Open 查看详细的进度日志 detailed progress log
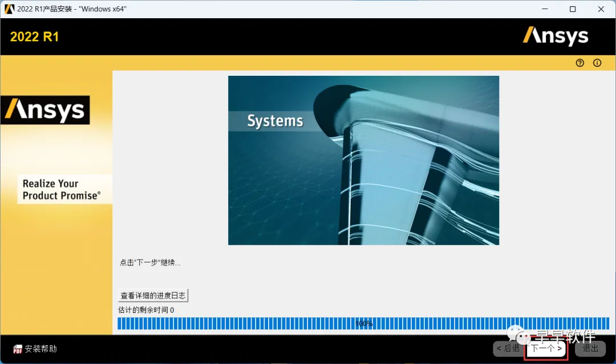Image resolution: width=616 pixels, height=364 pixels. [153, 295]
